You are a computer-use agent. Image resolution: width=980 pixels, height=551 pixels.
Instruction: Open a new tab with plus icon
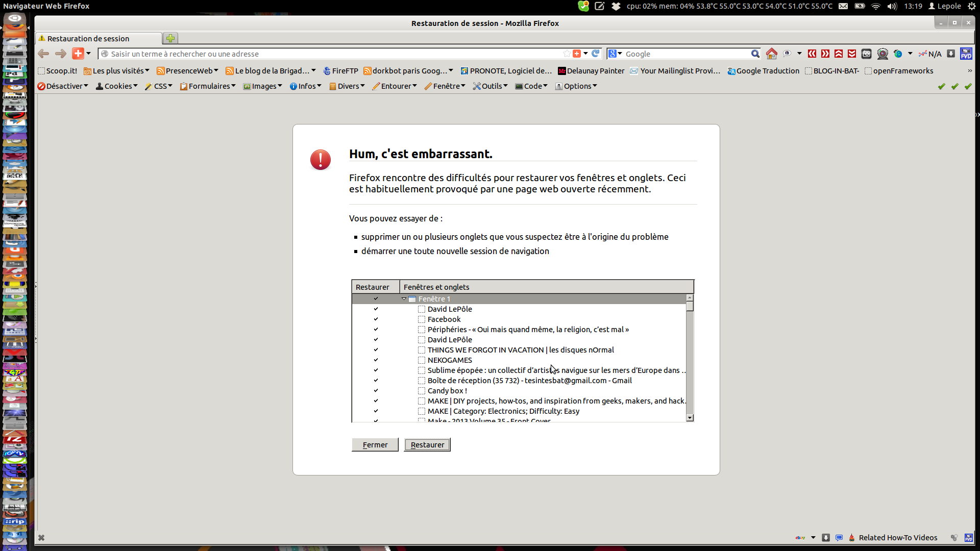(x=170, y=38)
